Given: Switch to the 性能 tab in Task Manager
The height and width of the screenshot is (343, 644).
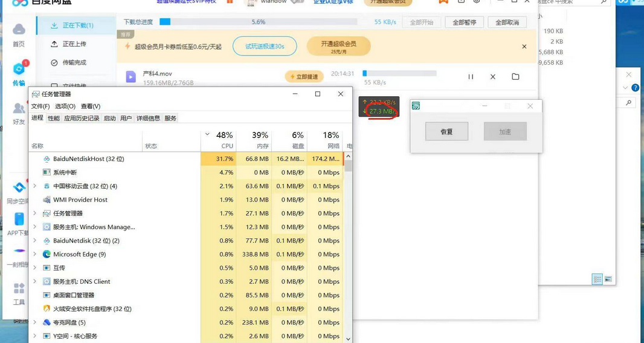Looking at the screenshot, I should click(54, 119).
